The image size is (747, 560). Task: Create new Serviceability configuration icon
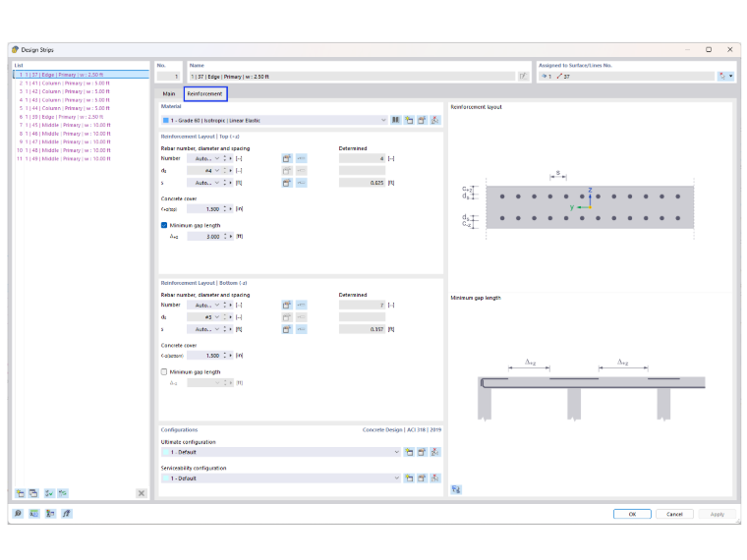coord(409,478)
